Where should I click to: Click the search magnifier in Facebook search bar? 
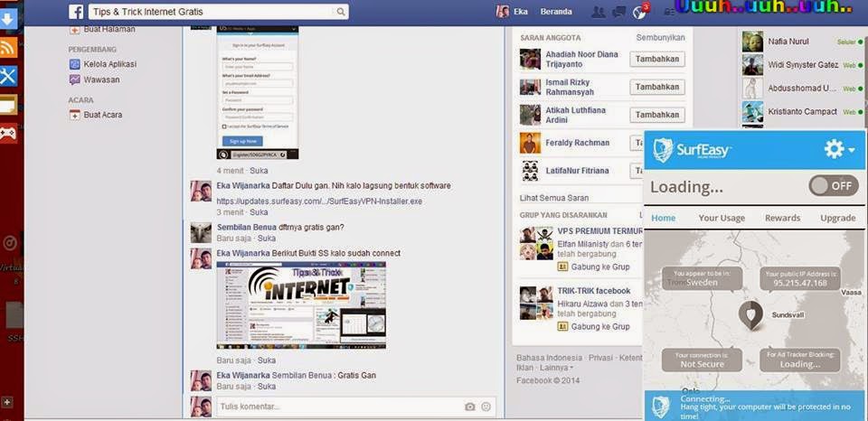341,12
